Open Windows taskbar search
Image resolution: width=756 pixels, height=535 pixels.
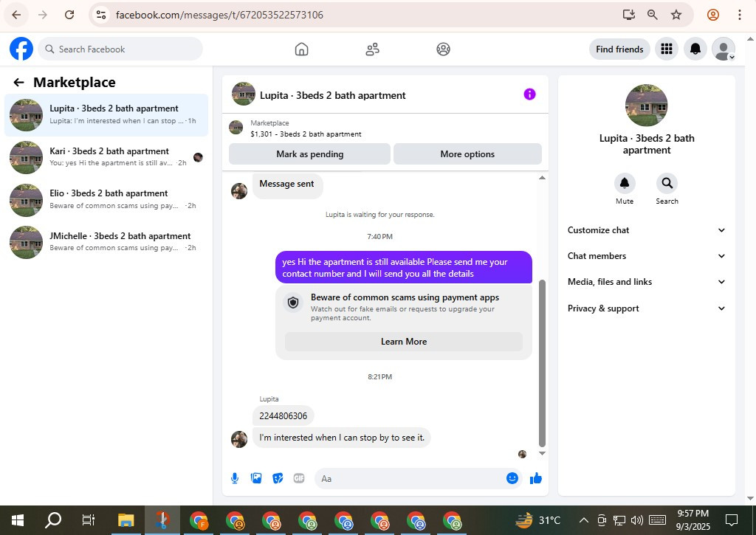click(x=53, y=520)
